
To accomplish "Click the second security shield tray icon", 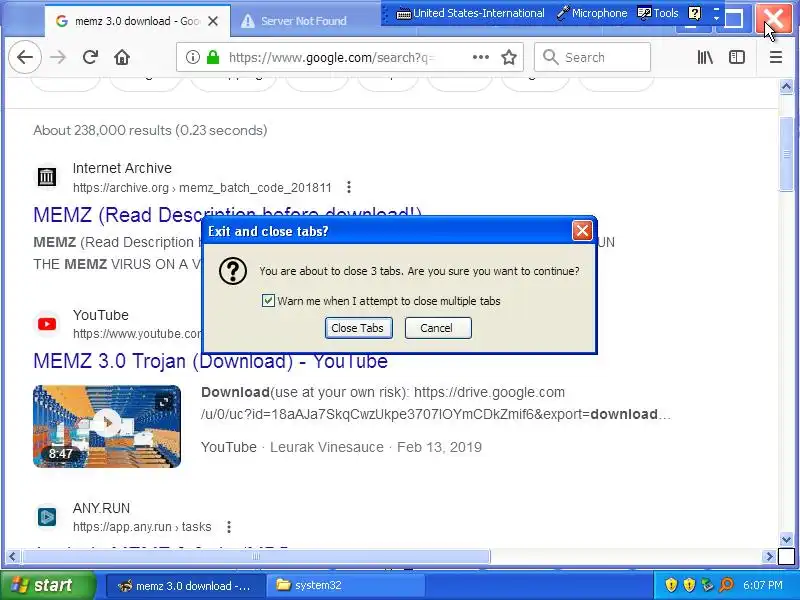I will tap(689, 585).
